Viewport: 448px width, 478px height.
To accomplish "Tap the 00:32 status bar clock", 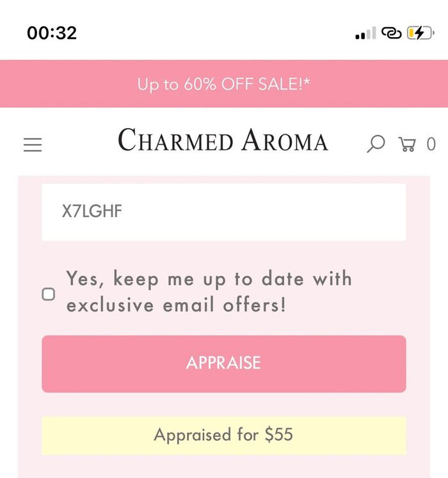I will tap(52, 33).
